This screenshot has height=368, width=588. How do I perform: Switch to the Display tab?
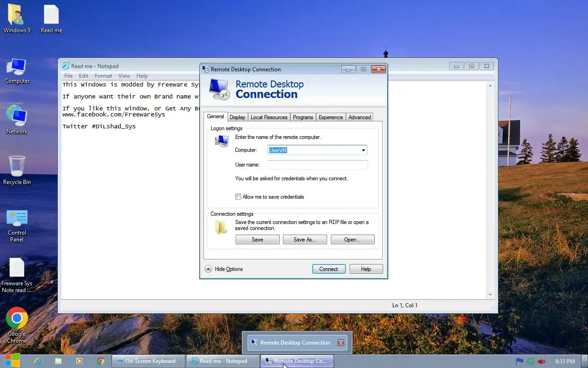[237, 117]
